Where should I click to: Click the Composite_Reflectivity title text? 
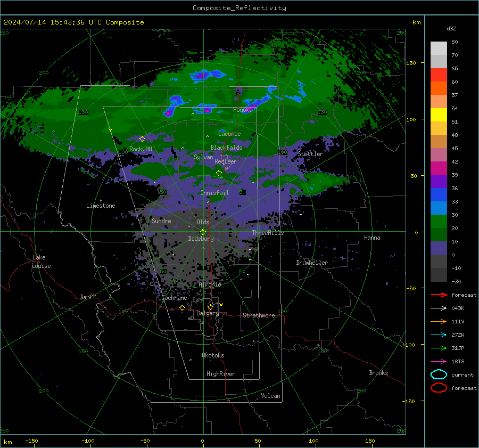click(239, 8)
